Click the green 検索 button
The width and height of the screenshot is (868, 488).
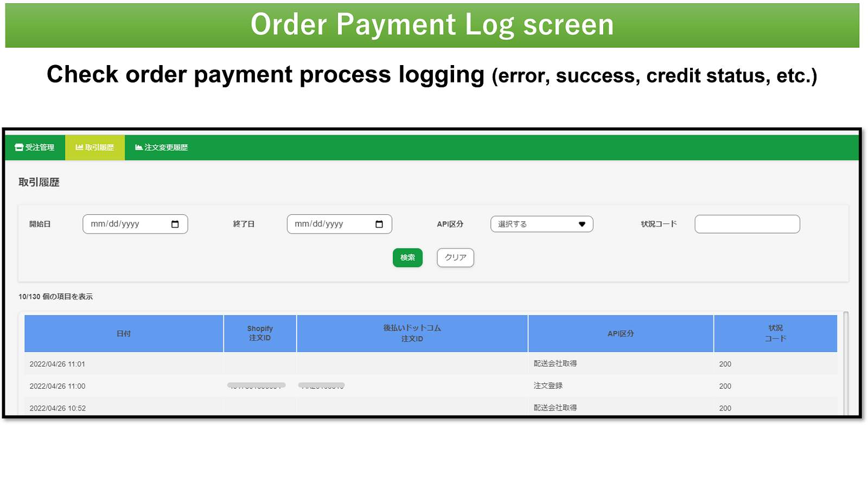[x=407, y=258]
